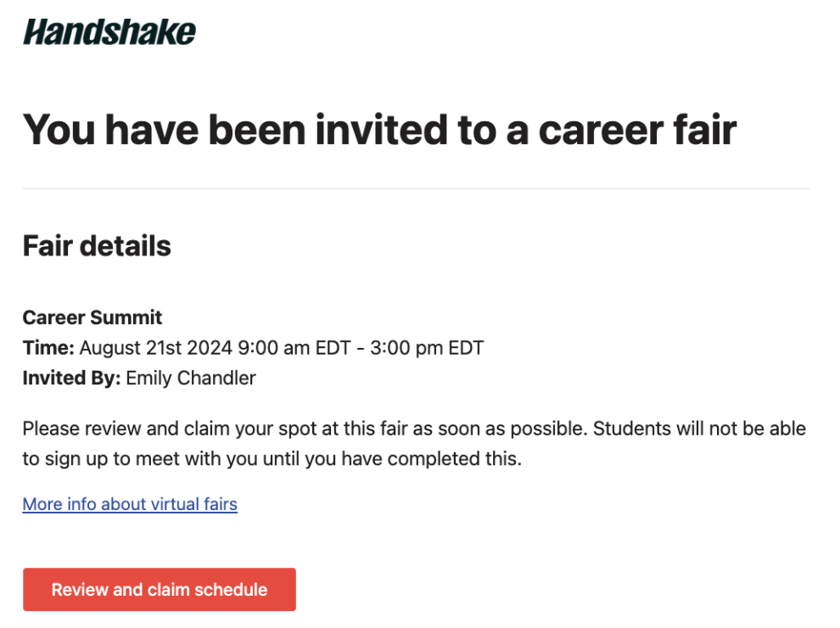Click the bold Time: label
This screenshot has height=628, width=840.
(x=48, y=348)
